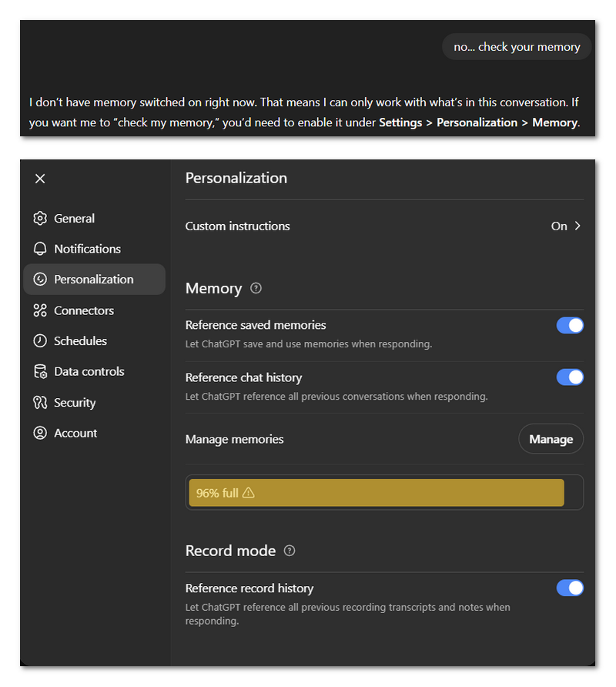Click the 96% full memory usage bar

(x=384, y=492)
